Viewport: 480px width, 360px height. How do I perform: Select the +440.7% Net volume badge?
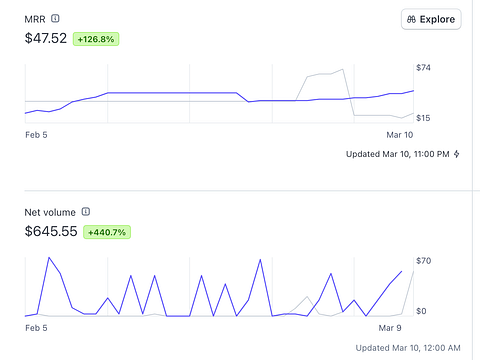[x=107, y=232]
